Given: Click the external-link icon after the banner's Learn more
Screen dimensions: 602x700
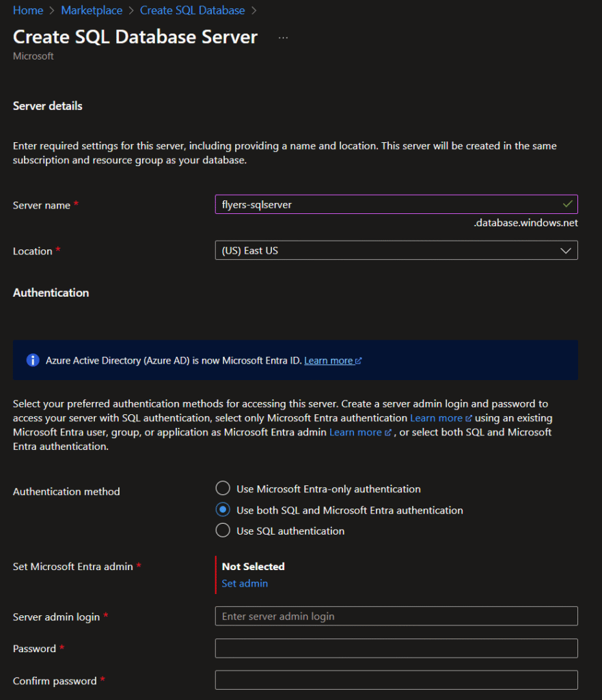Looking at the screenshot, I should tap(358, 361).
